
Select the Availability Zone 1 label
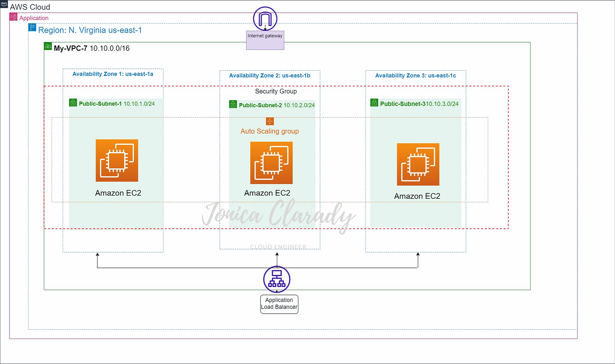(113, 74)
